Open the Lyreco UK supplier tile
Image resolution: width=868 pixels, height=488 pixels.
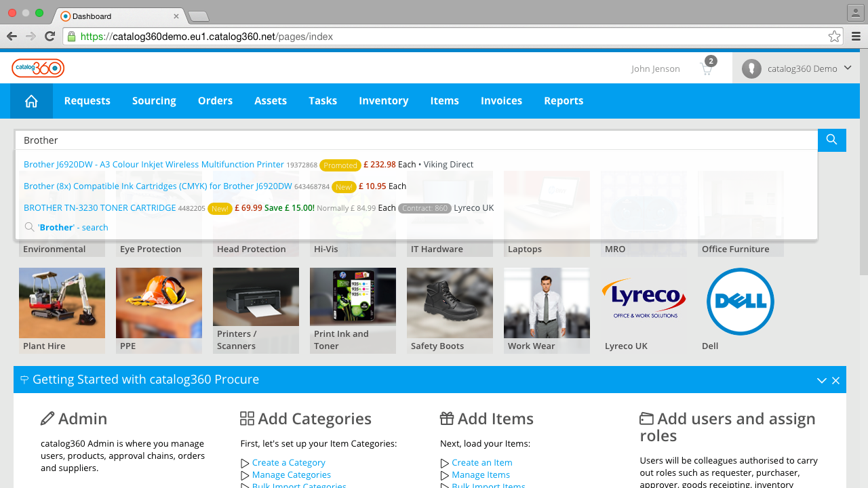tap(644, 310)
